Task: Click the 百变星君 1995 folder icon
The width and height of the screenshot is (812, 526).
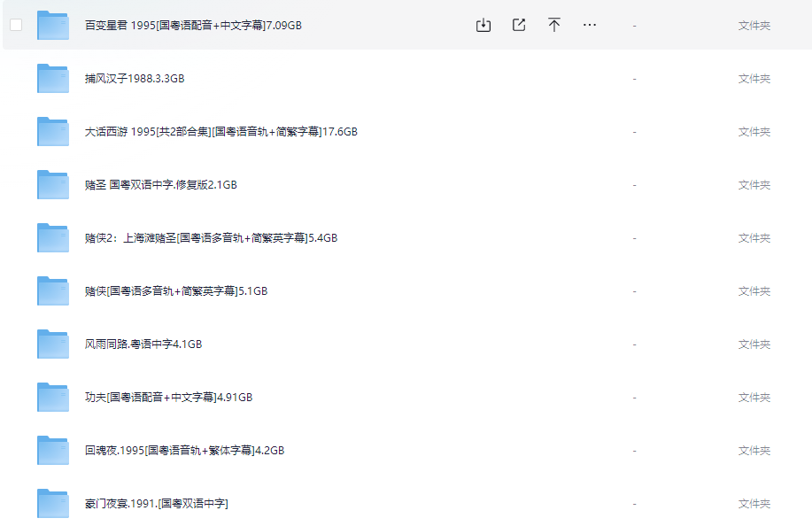Action: tap(53, 26)
